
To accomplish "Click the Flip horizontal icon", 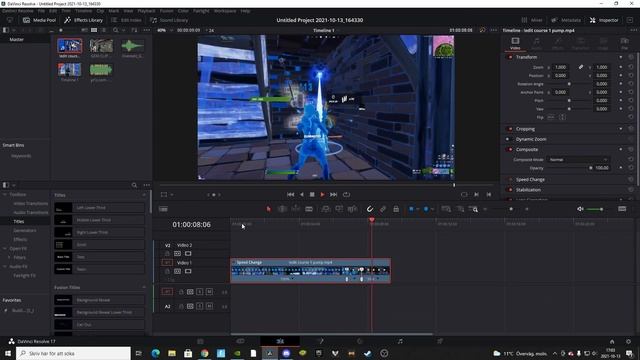I will click(x=551, y=117).
